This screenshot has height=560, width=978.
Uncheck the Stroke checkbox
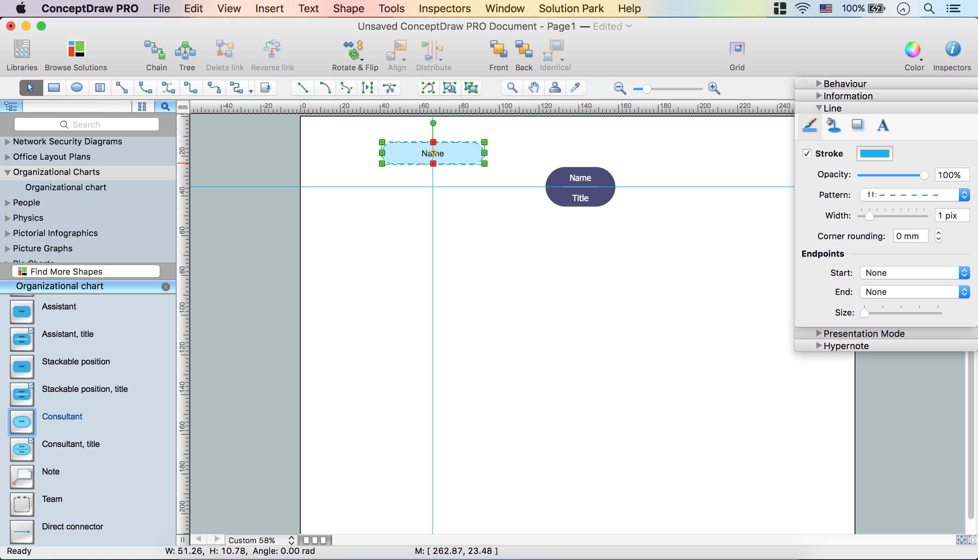coord(807,154)
